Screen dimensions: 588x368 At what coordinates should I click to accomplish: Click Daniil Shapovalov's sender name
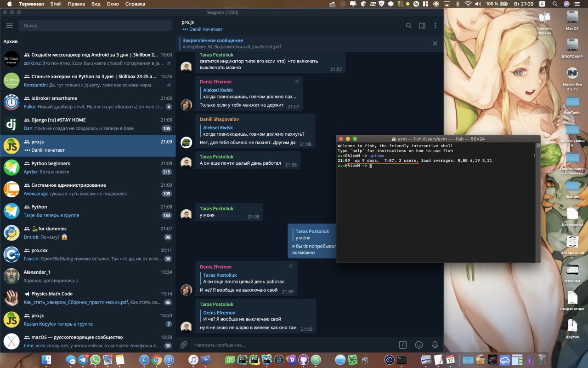(219, 119)
